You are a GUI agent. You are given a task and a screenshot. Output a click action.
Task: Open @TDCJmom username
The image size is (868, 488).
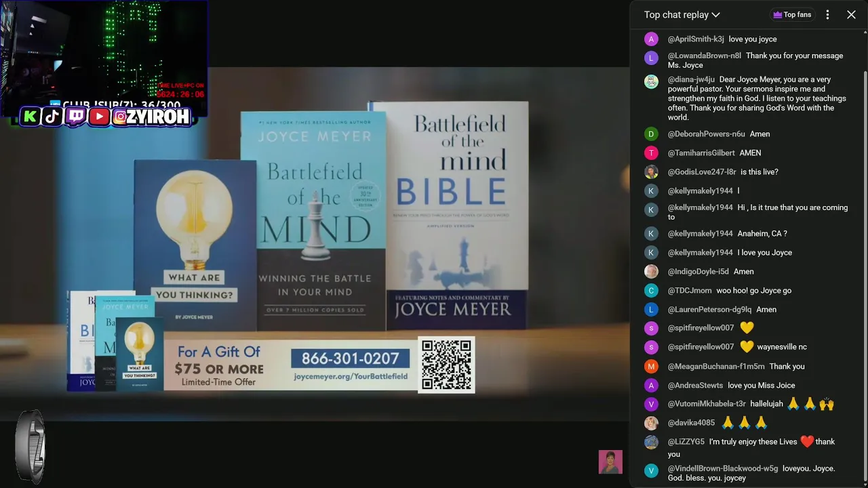click(x=690, y=291)
